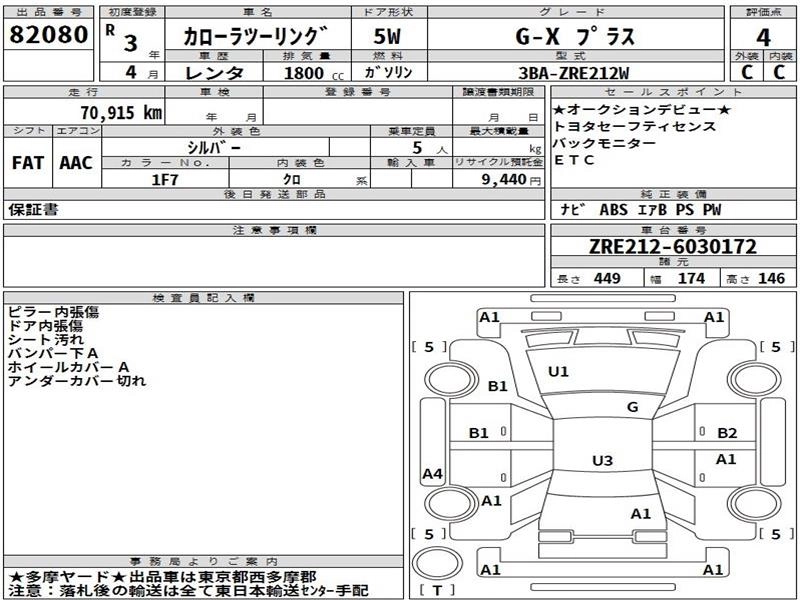Select the grade G-X プラス
800x600 pixels.
coord(575,37)
